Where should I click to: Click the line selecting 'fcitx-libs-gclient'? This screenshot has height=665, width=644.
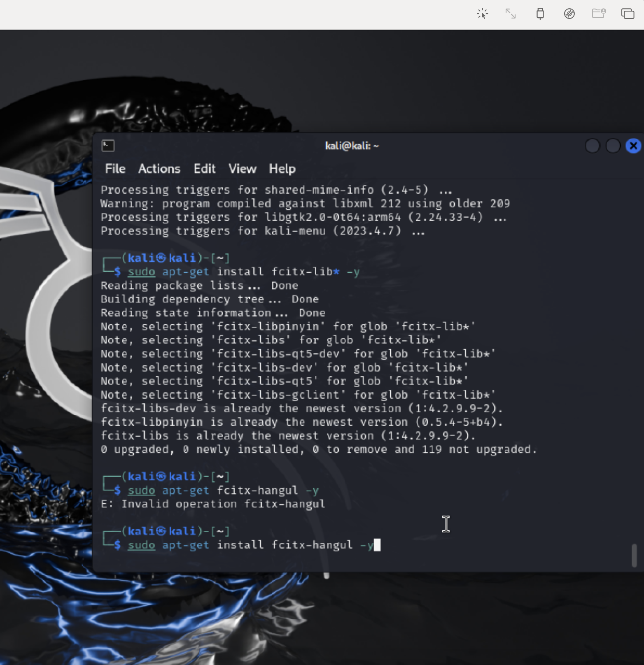298,395
